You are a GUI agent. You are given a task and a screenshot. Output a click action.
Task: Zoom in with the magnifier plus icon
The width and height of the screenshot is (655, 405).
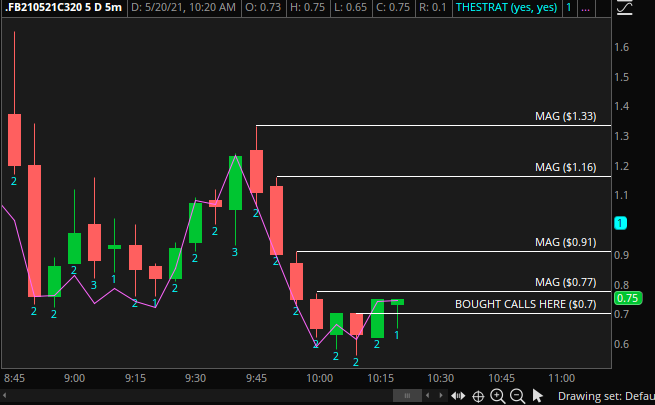[498, 395]
